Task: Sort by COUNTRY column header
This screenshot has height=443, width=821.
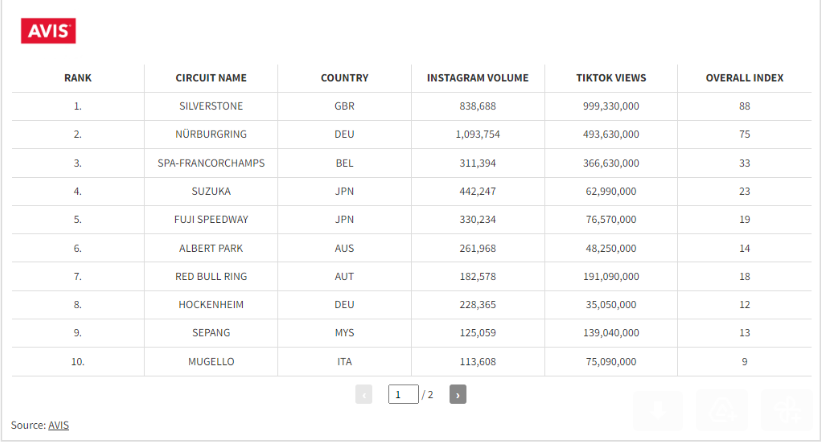Action: pos(345,78)
